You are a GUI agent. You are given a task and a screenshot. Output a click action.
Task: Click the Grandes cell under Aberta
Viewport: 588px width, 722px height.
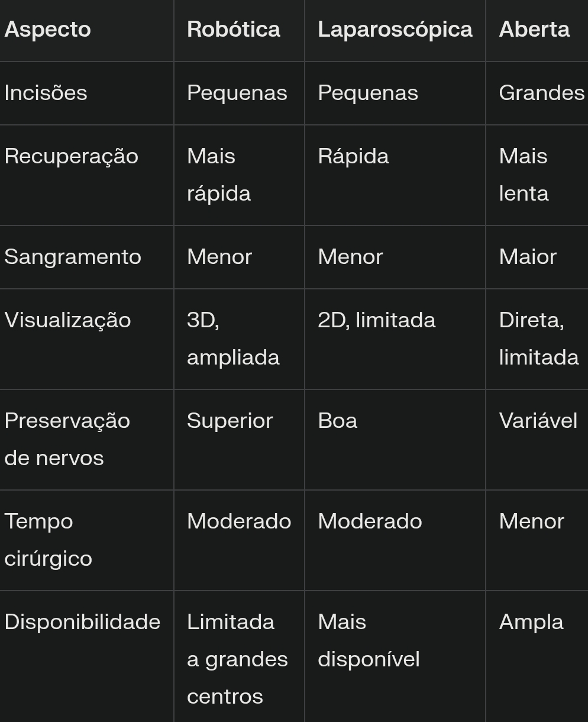(x=542, y=93)
